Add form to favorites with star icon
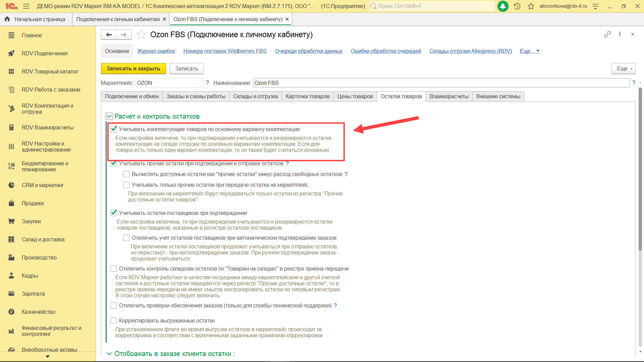This screenshot has width=644, height=362. coord(141,35)
